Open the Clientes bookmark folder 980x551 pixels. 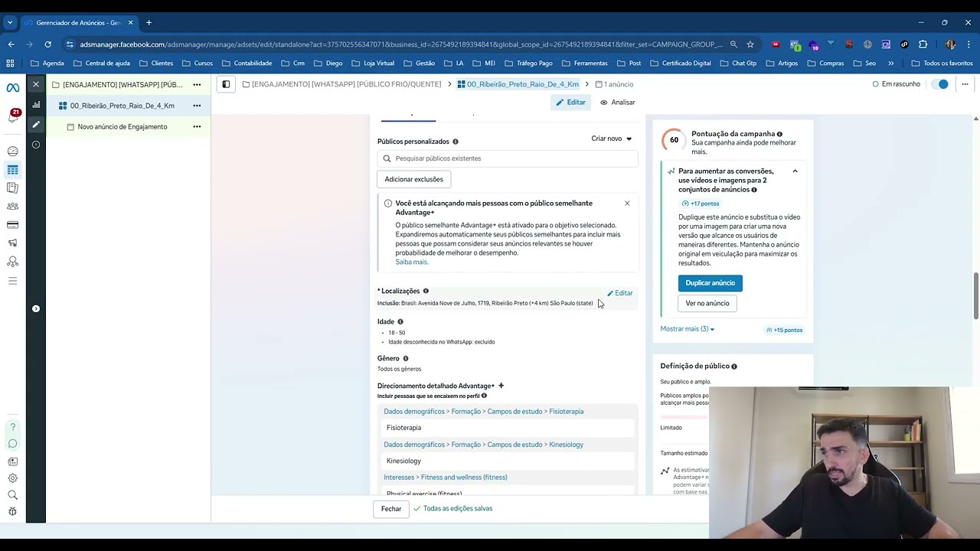[x=156, y=64]
